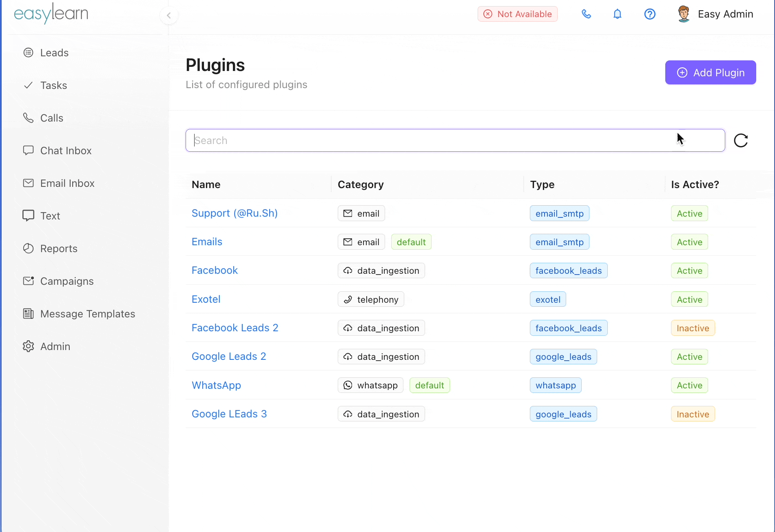
Task: Click the Easy Admin avatar image
Action: click(684, 14)
